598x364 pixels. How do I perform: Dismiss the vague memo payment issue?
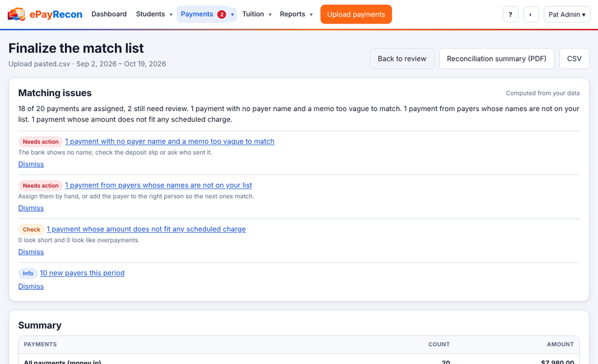(x=31, y=164)
